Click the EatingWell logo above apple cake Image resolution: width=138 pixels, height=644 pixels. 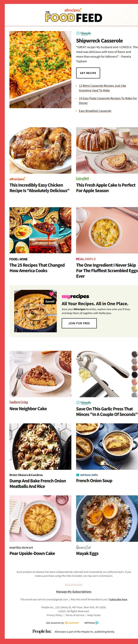click(82, 179)
